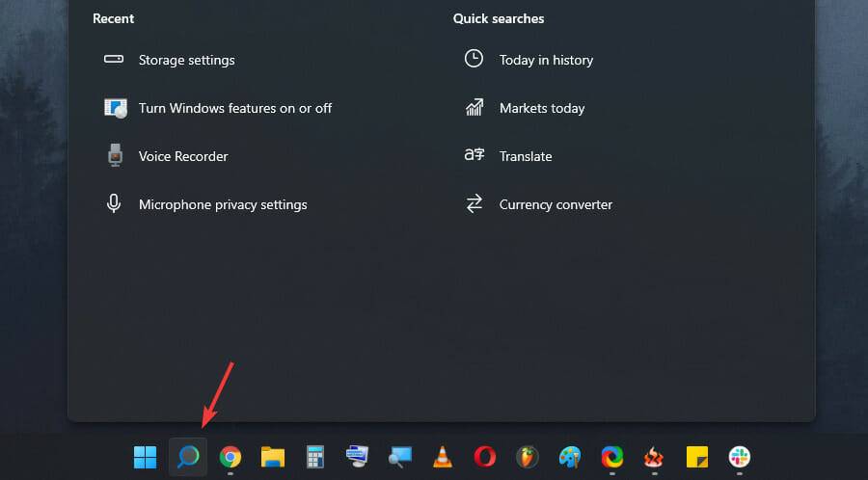Open the Windows Start button
The width and height of the screenshot is (868, 480).
(x=145, y=457)
